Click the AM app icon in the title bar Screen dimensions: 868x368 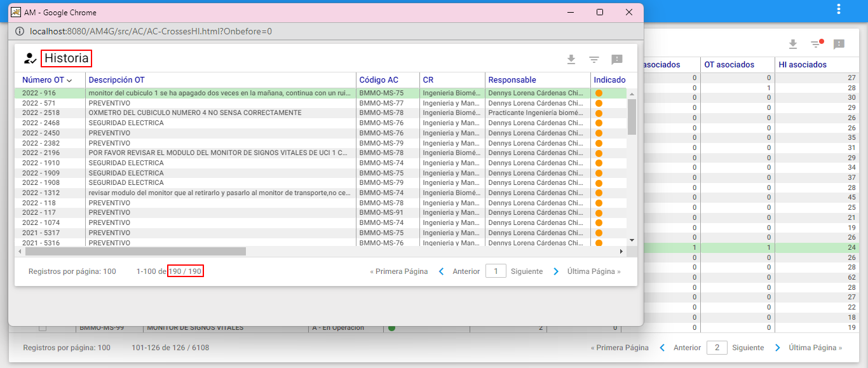point(16,12)
